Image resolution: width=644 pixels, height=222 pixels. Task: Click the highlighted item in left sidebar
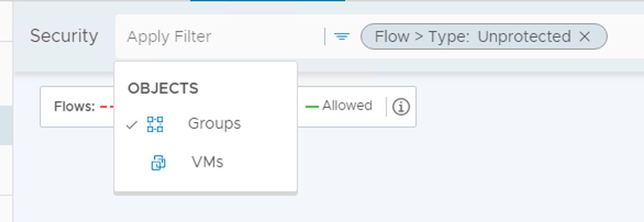coord(6,126)
